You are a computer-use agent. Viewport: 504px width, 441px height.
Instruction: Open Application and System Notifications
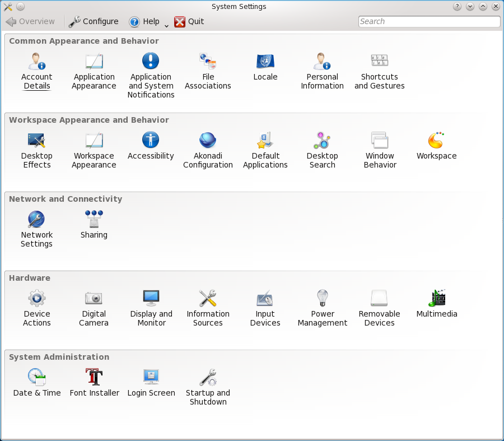(x=151, y=76)
